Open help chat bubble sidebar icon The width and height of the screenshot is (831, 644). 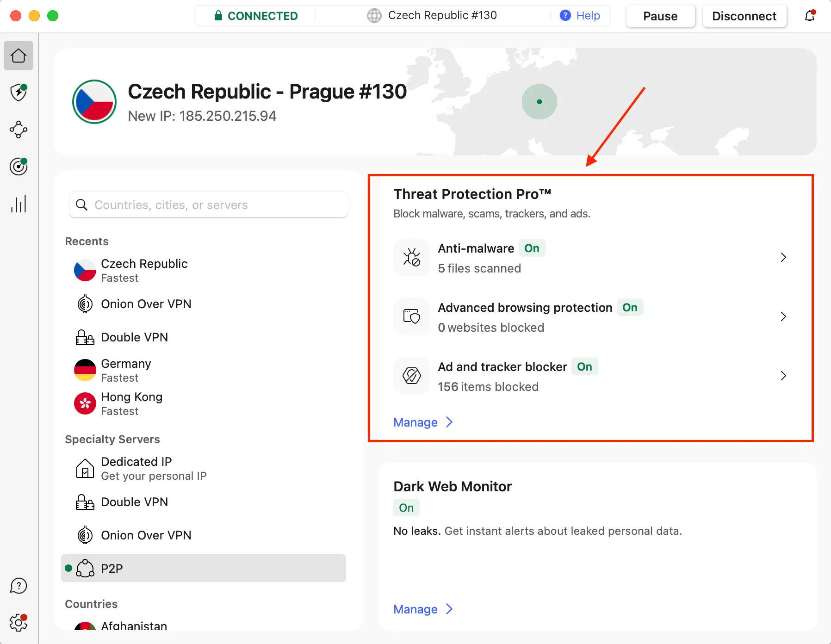[19, 586]
